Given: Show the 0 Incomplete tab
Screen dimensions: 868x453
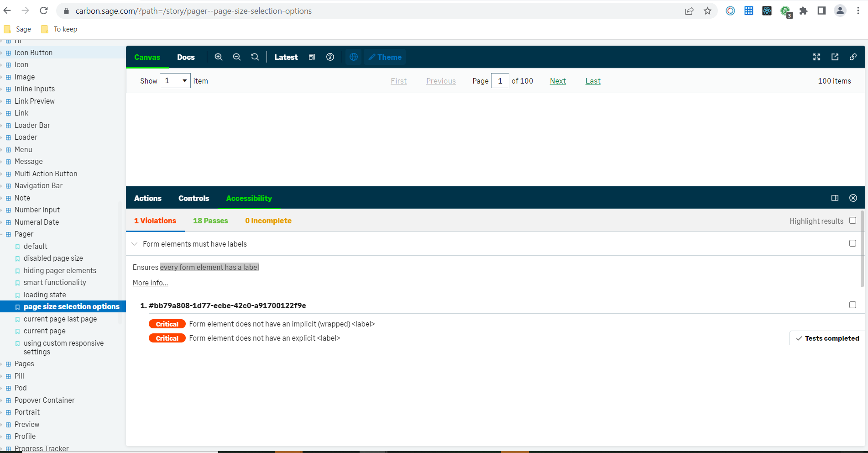Looking at the screenshot, I should [x=268, y=221].
